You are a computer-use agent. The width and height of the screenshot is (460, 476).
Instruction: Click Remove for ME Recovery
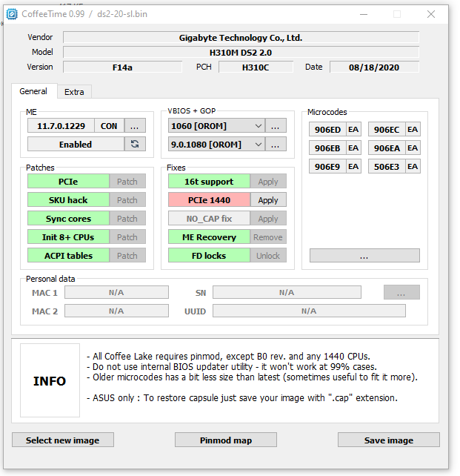point(268,237)
